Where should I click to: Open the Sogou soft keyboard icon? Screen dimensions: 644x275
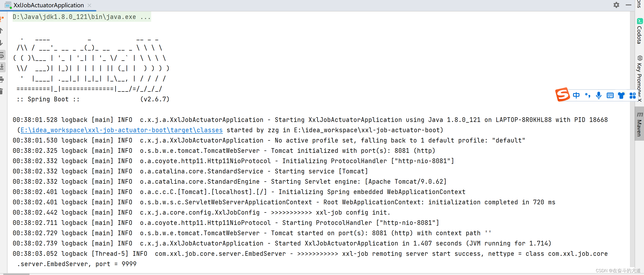[610, 95]
